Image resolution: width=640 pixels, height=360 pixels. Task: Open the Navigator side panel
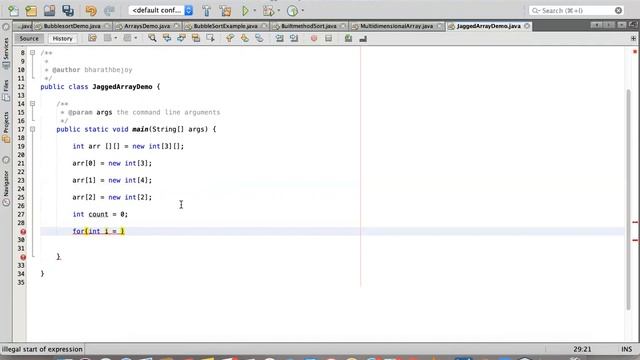tap(6, 188)
